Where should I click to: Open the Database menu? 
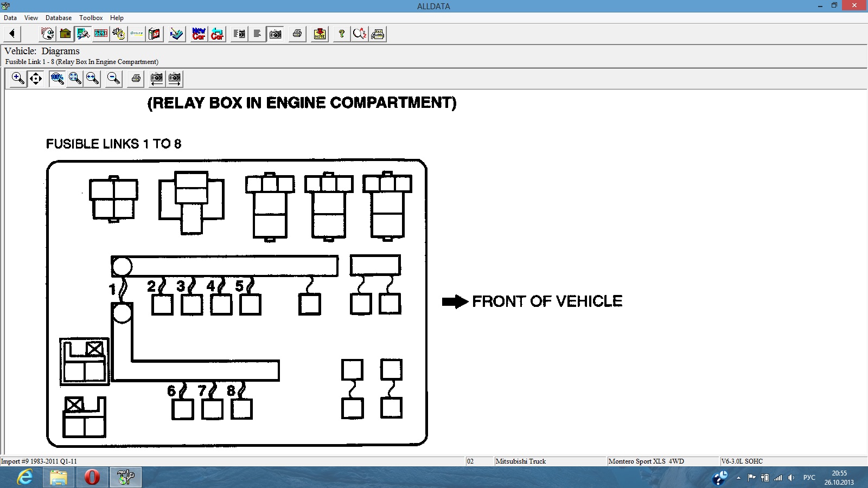[x=59, y=18]
